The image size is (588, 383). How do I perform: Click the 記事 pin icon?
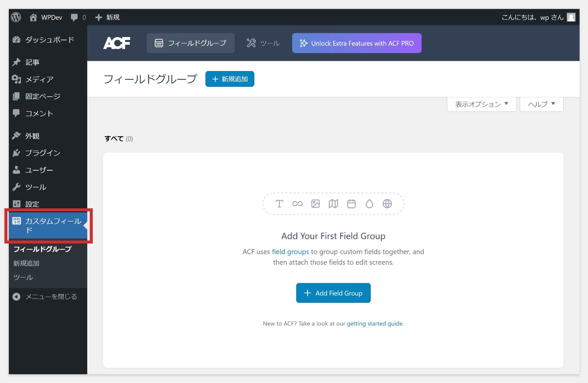pos(16,62)
